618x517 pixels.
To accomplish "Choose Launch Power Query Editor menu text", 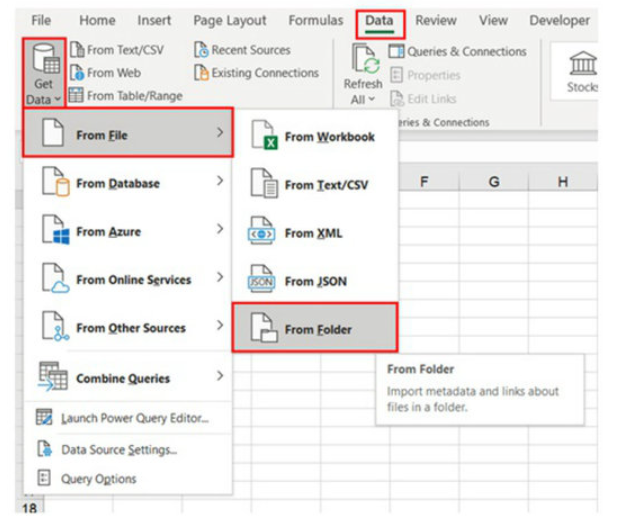I will coord(135,418).
